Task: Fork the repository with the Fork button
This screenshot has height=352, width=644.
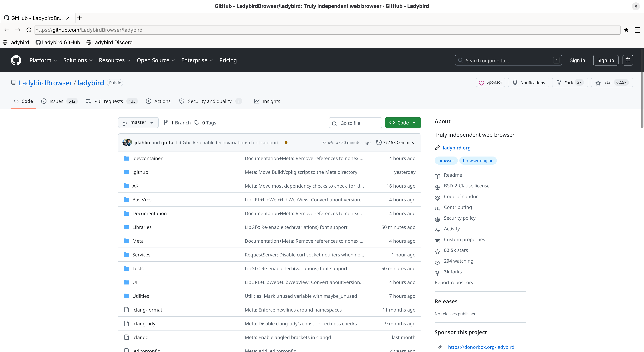Action: [x=570, y=82]
